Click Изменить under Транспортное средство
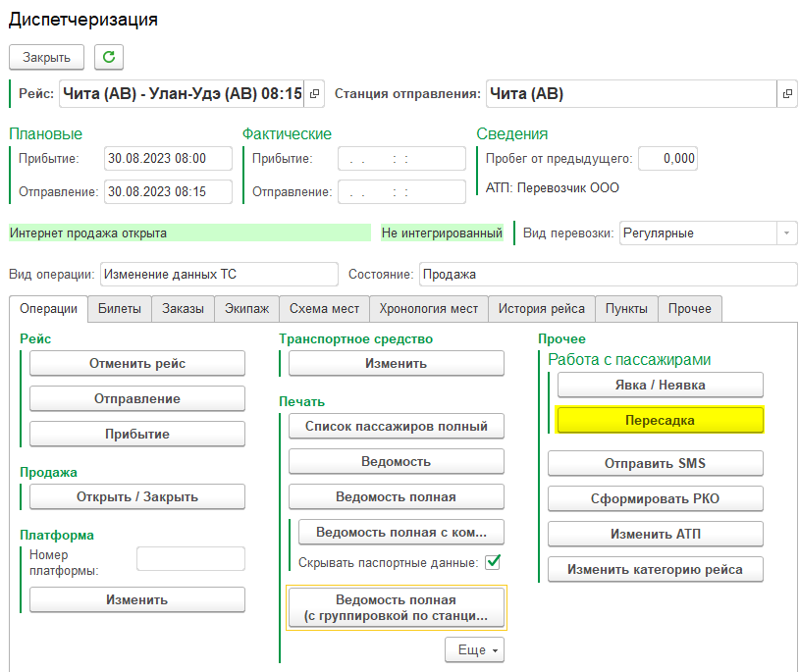The width and height of the screenshot is (799, 672). coord(396,363)
